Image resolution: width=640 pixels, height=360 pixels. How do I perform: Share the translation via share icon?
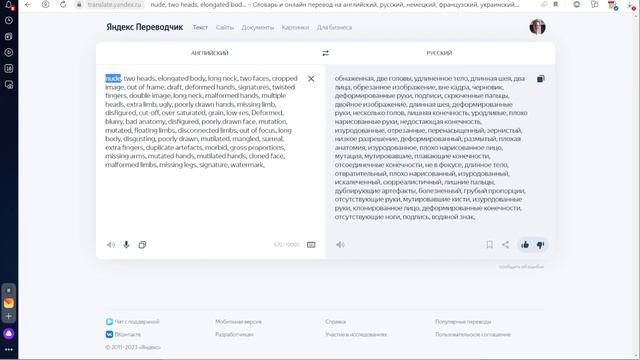(x=505, y=245)
